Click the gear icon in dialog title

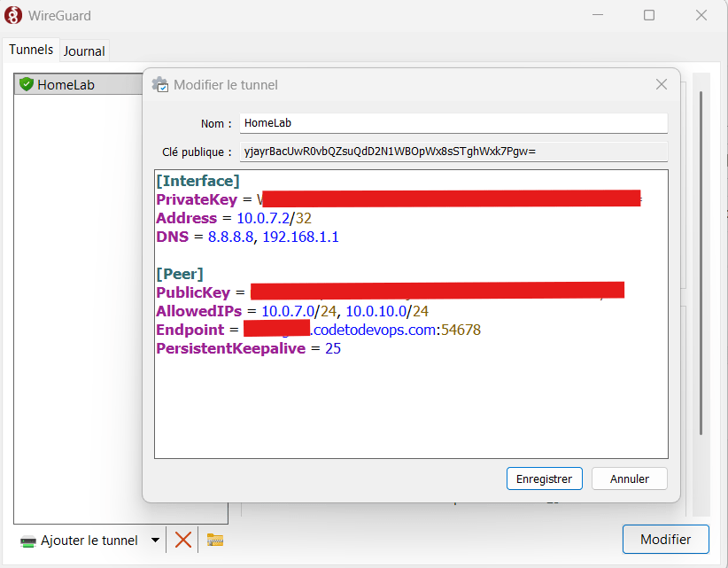pos(160,85)
